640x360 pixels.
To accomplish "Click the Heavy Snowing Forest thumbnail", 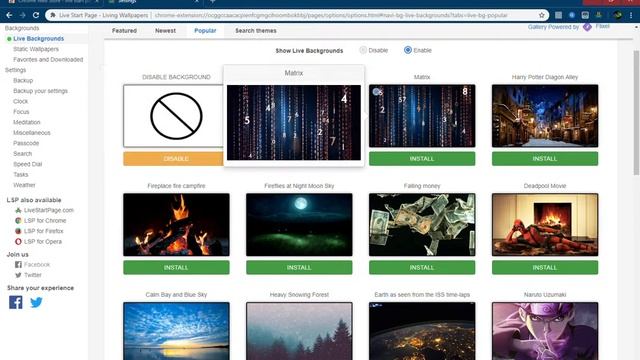I will [x=299, y=331].
